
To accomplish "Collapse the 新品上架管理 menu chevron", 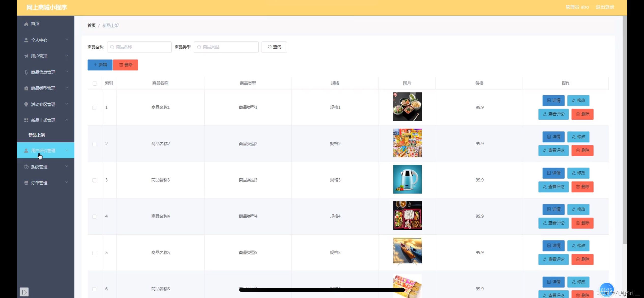I will [x=67, y=120].
